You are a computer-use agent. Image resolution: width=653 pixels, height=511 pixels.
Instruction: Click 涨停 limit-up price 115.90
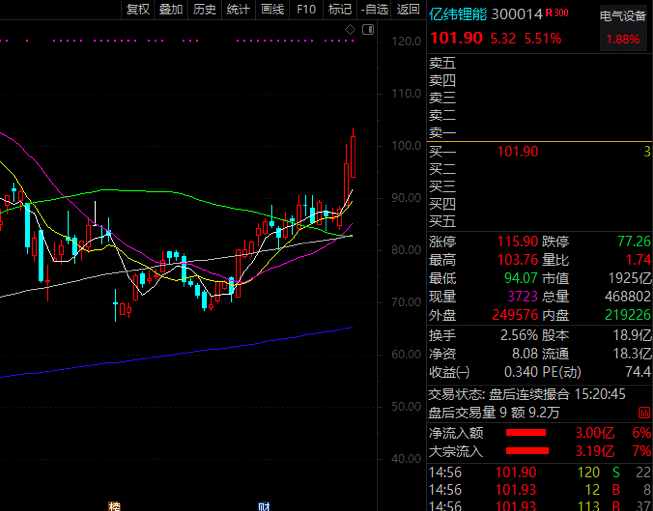coord(518,242)
